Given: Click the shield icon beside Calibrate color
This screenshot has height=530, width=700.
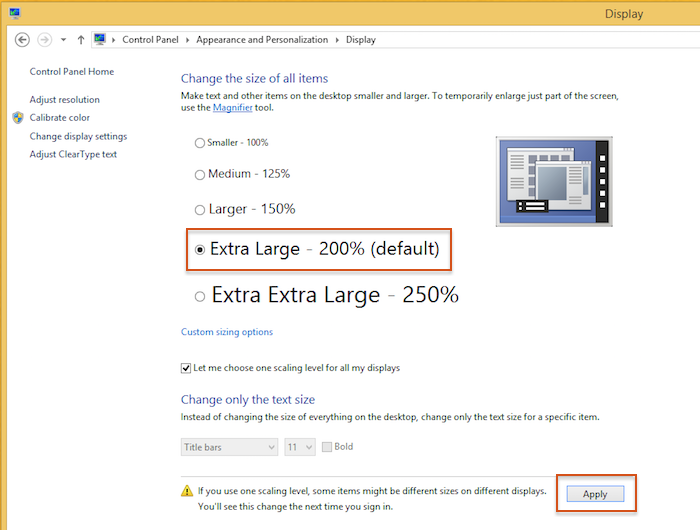Looking at the screenshot, I should (x=18, y=118).
